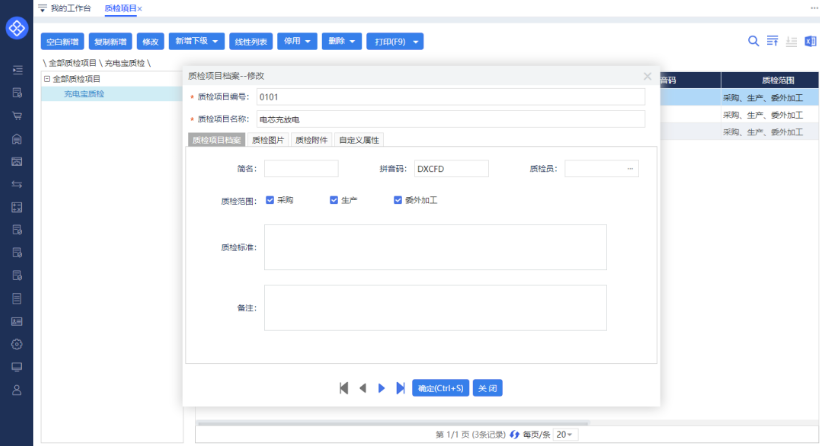Uncheck the 委外加工 checkbox
Viewport: 820px width, 446px height.
coord(397,200)
